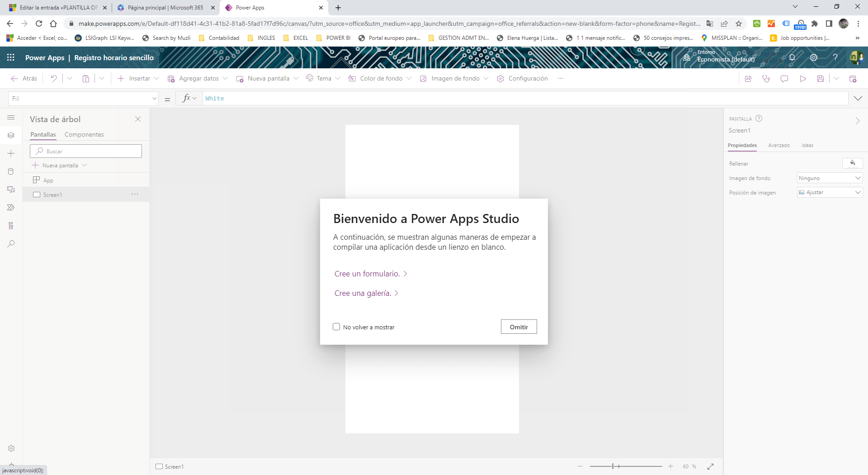The width and height of the screenshot is (868, 475).
Task: Open the settings gear in header
Action: [x=814, y=57]
